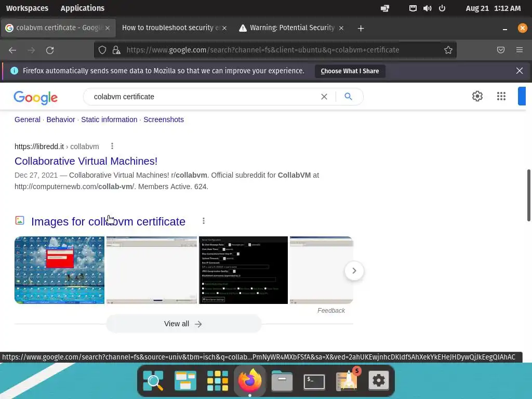
Task: Click the Feedback link under images
Action: pyautogui.click(x=331, y=311)
